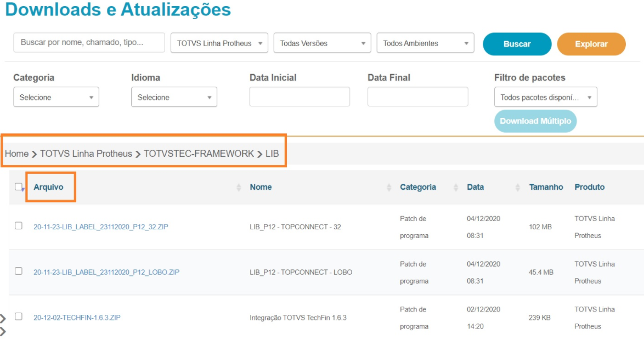Download 20-11-23-LIB_LABEL_23112020_P12_32.ZIP file
644x339 pixels.
(100, 227)
